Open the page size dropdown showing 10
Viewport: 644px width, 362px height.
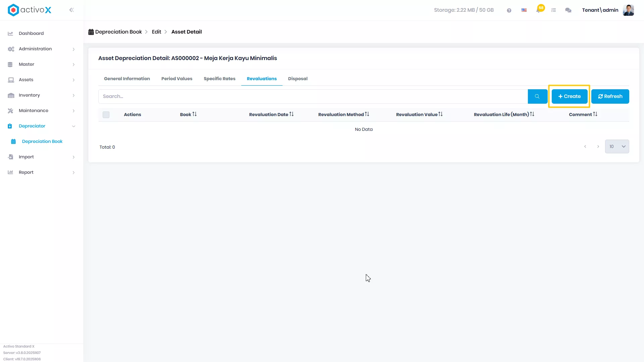coord(617,147)
